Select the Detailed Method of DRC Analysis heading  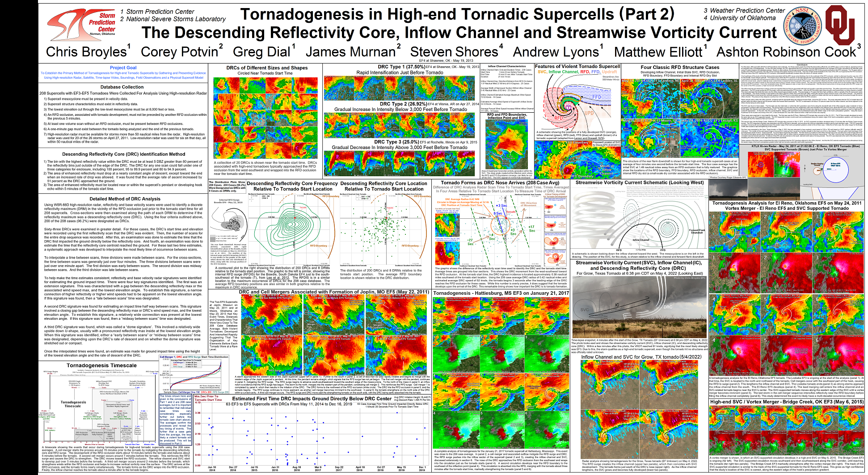point(125,199)
